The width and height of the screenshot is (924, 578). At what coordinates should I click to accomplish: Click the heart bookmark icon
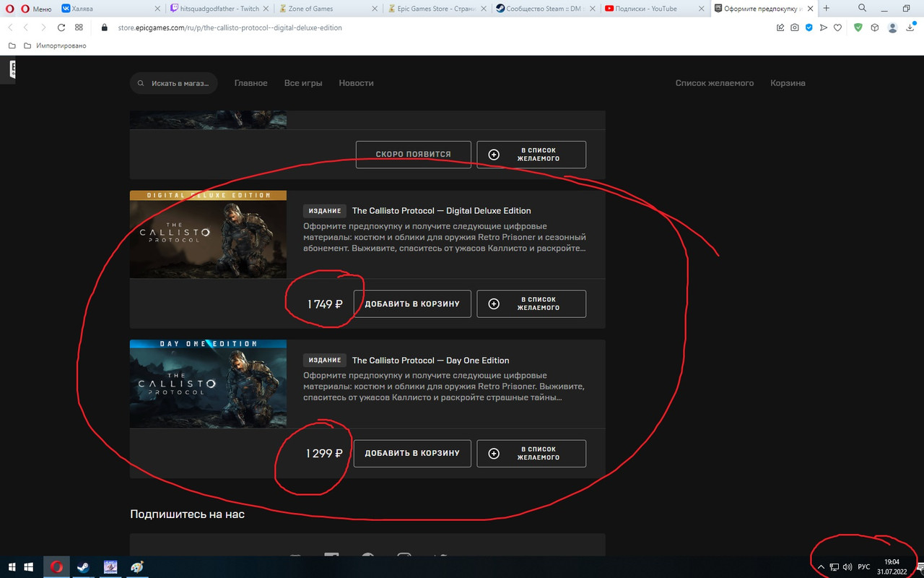[x=837, y=27]
